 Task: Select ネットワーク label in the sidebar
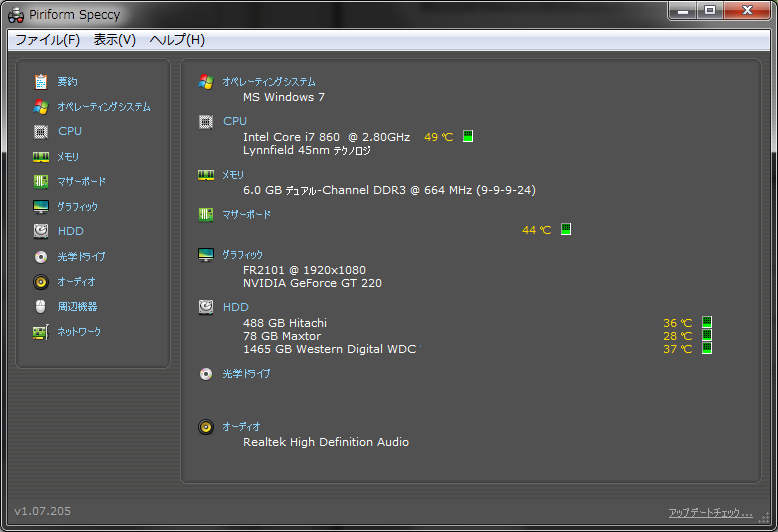(79, 332)
